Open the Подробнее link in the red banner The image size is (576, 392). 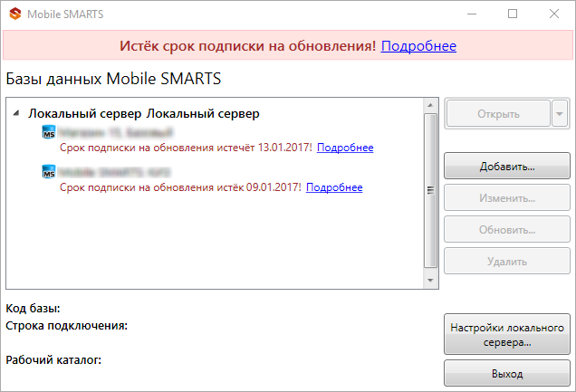click(418, 46)
